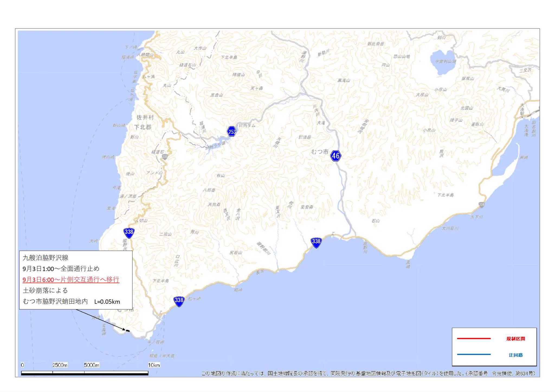Click the black and white scale bar
This screenshot has width=555, height=392.
point(85,373)
